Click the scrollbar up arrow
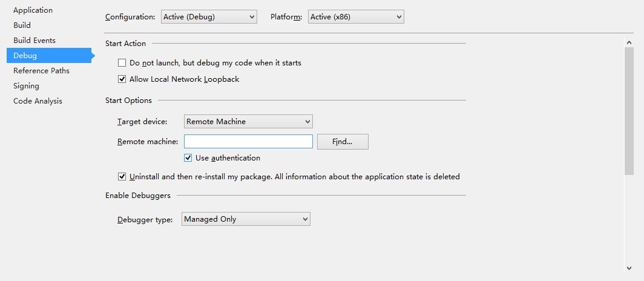 [x=629, y=42]
